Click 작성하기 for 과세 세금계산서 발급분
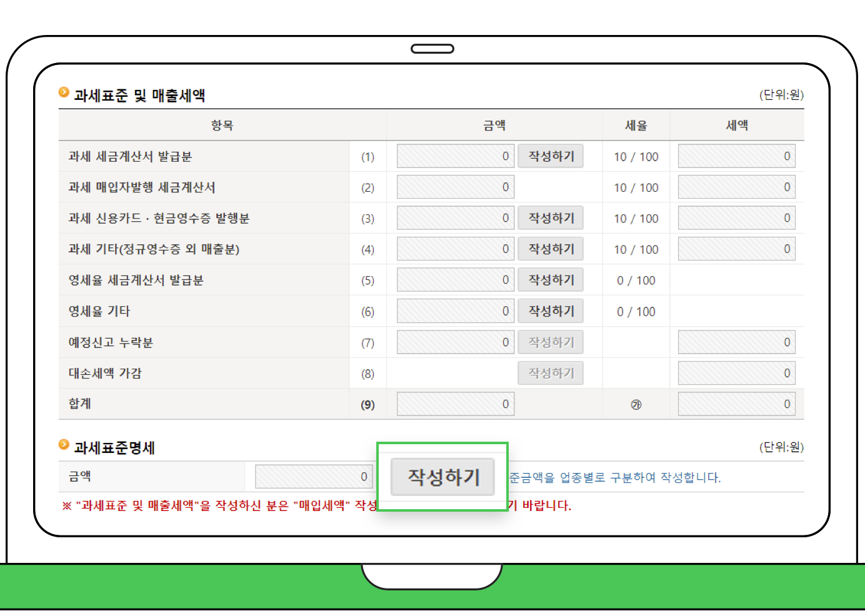The width and height of the screenshot is (865, 616). coord(550,156)
